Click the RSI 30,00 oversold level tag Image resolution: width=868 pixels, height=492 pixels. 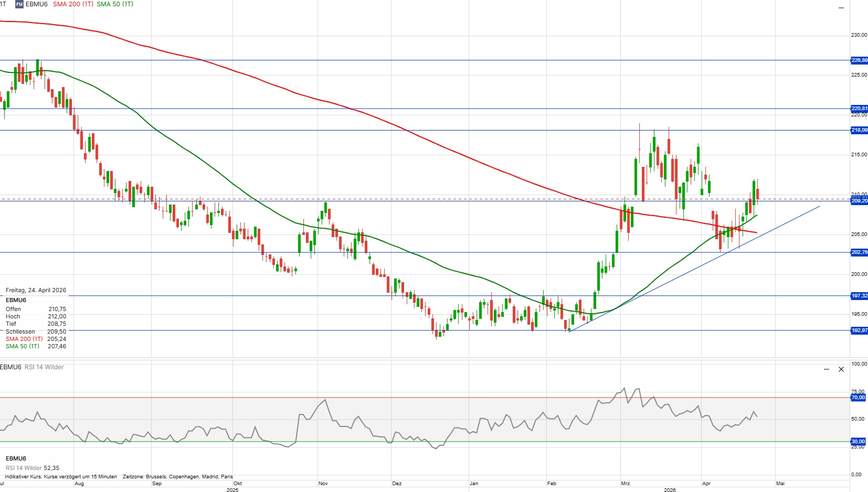point(858,442)
